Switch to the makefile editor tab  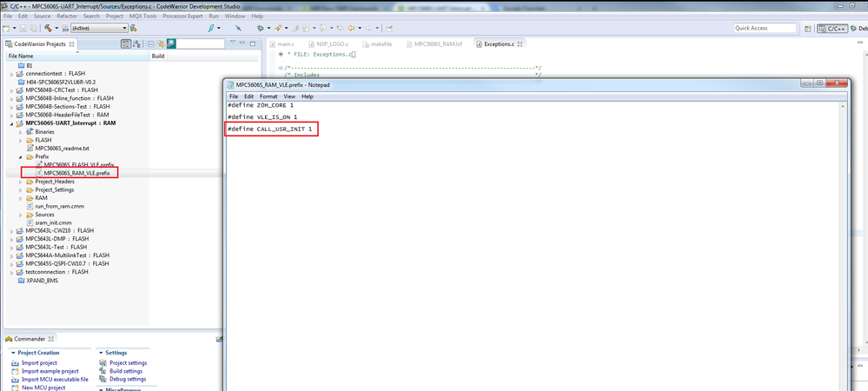379,43
